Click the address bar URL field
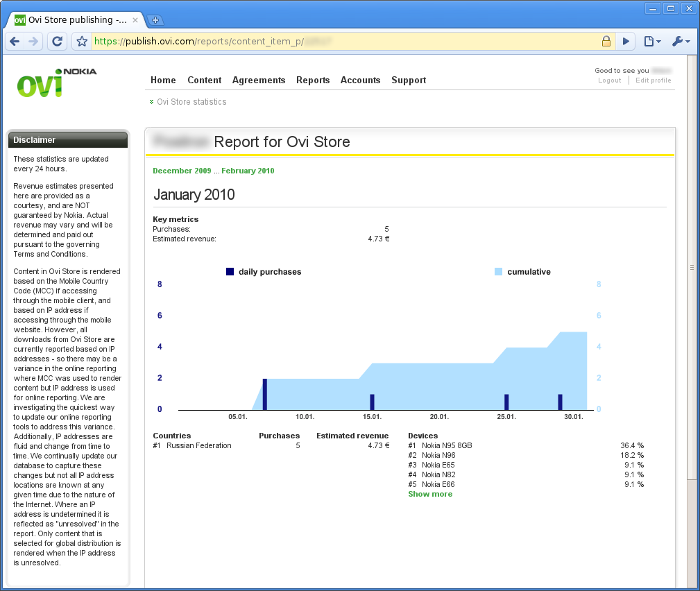 [343, 42]
